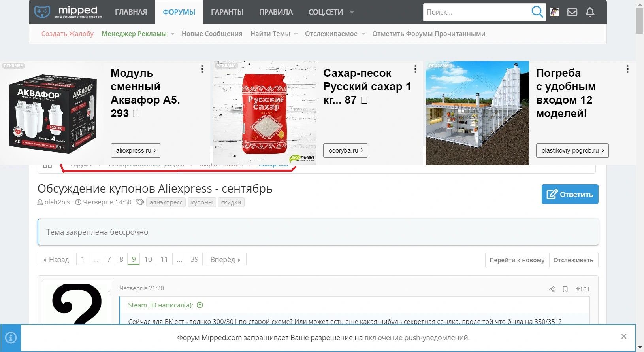This screenshot has width=644, height=352.
Task: Click the Отслеживать button
Action: coord(574,260)
